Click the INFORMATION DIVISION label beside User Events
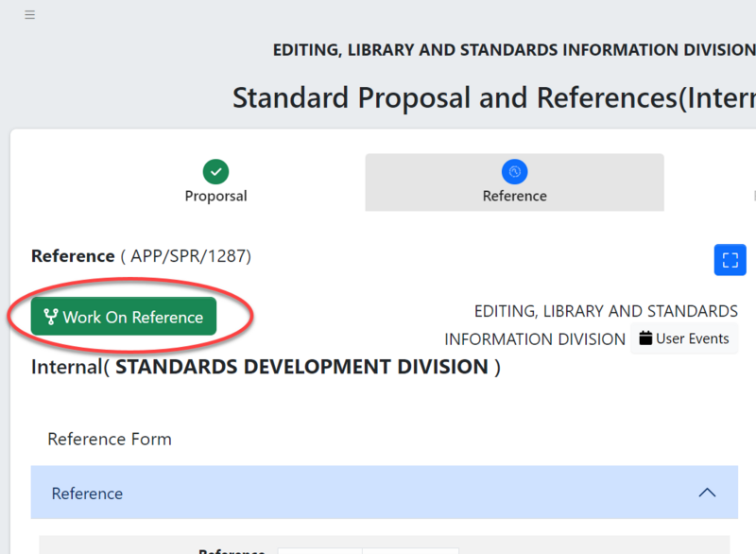This screenshot has height=554, width=756. [x=535, y=338]
